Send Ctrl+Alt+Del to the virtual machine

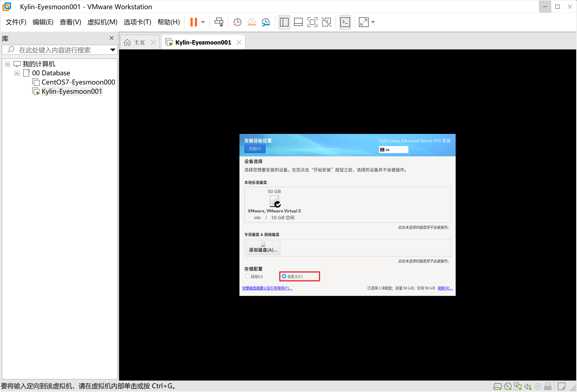219,22
